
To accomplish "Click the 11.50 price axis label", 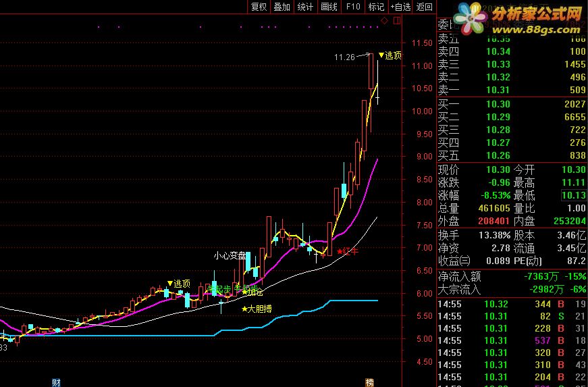I will coord(422,43).
